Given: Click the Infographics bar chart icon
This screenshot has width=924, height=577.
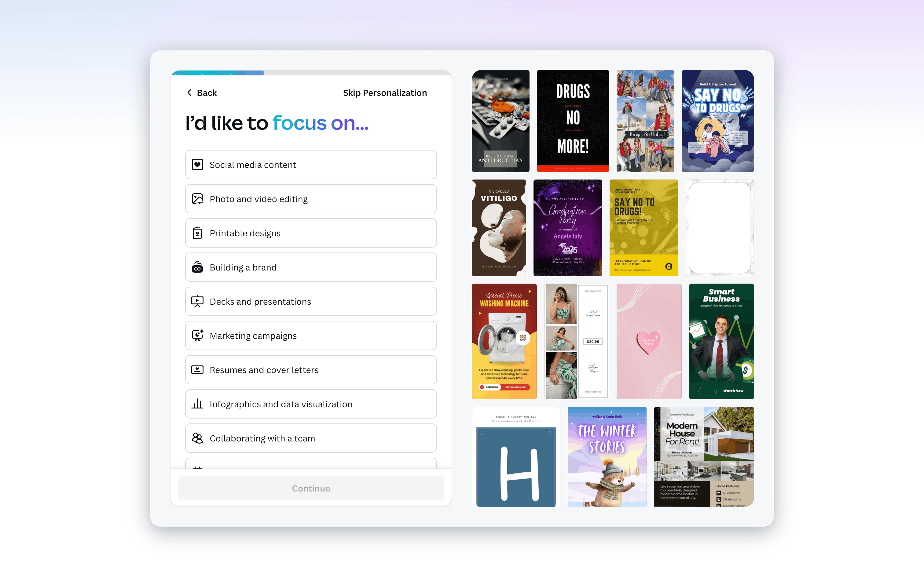Looking at the screenshot, I should 197,404.
